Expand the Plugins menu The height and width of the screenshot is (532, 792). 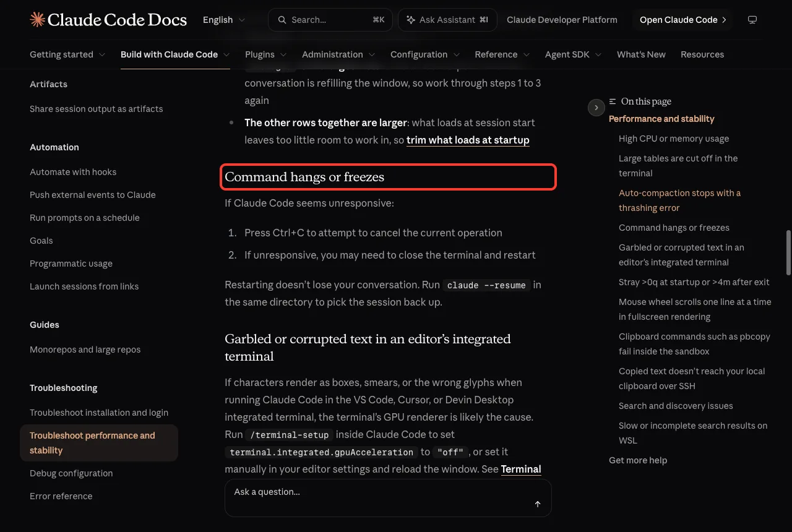(266, 54)
